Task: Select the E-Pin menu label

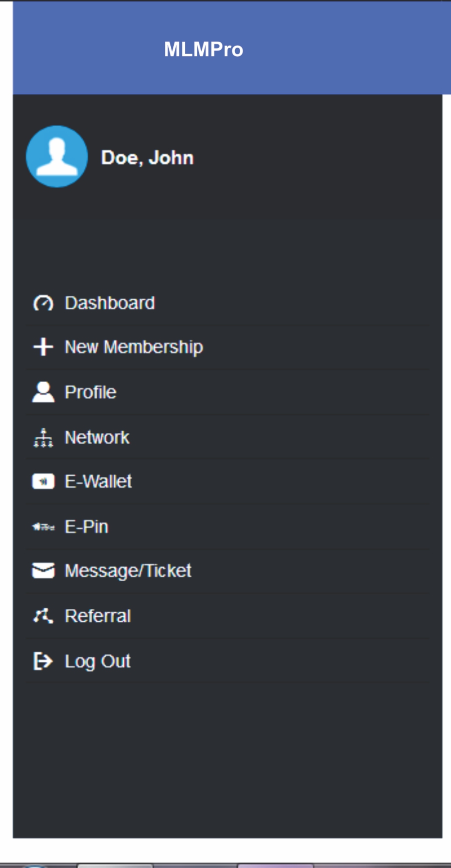Action: click(x=87, y=527)
